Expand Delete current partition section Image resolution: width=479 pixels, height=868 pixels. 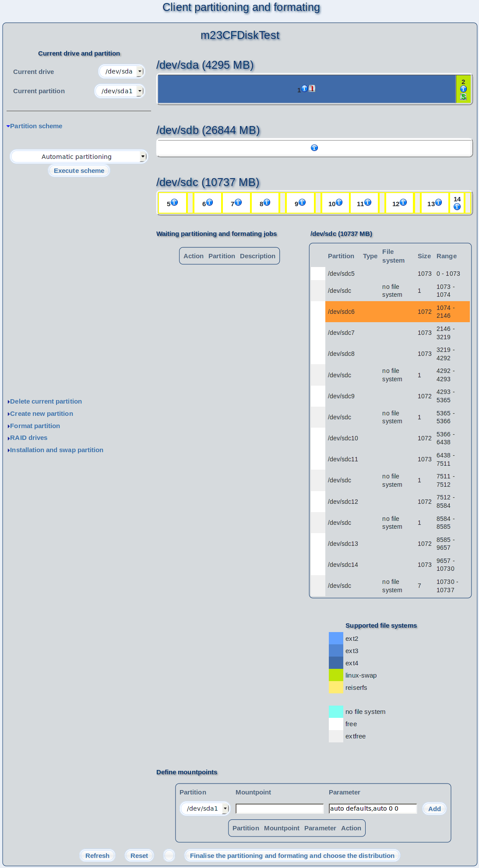click(46, 401)
